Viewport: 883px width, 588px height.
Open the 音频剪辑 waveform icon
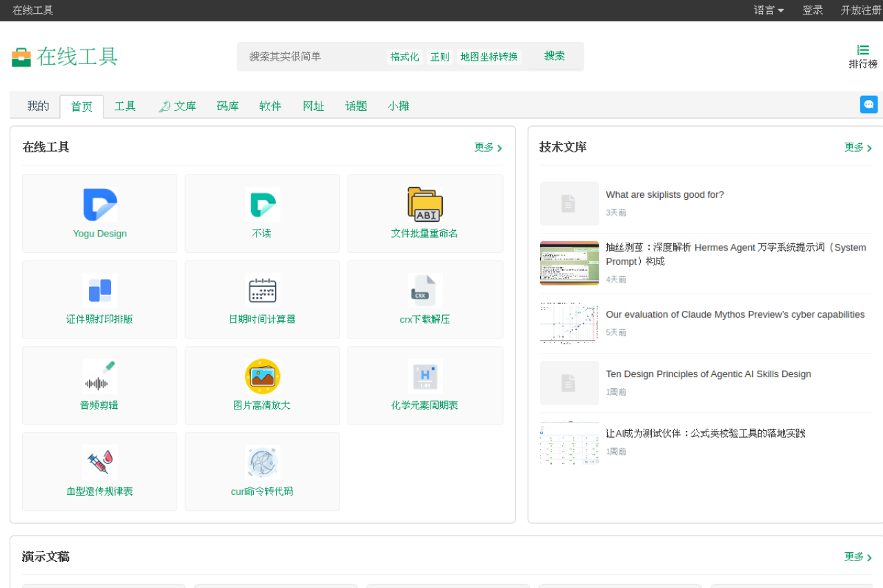point(100,376)
